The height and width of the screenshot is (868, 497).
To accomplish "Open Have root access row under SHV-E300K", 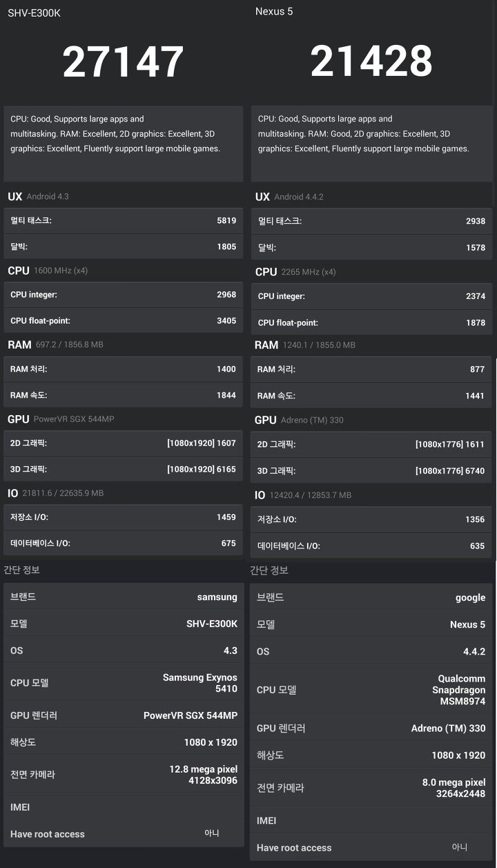I will pos(124,834).
